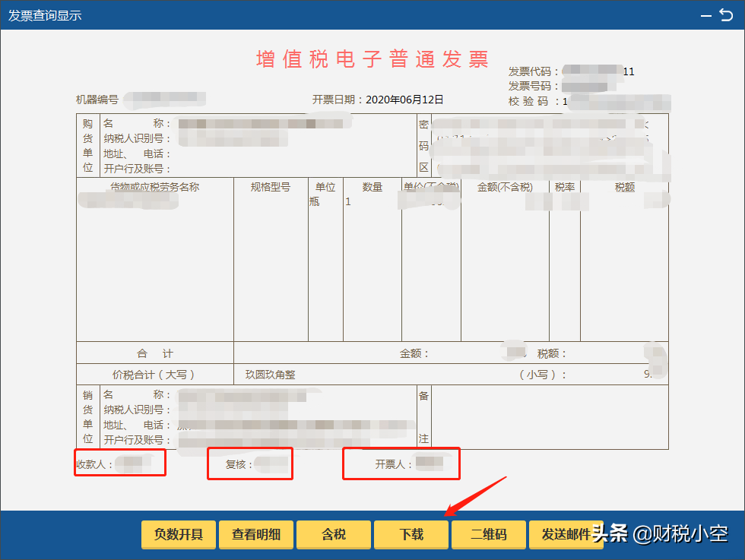Send invoice using 发送邮件 button
The width and height of the screenshot is (745, 560).
566,534
